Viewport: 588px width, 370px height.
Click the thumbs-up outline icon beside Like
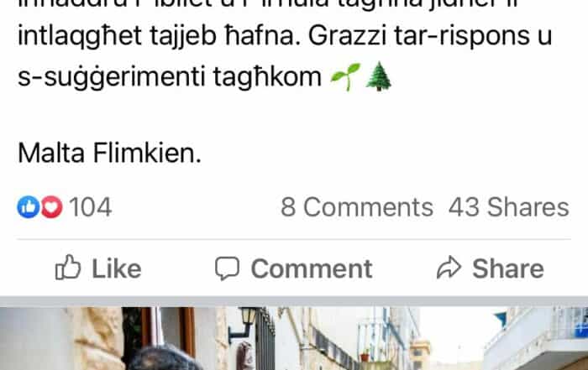[68, 268]
